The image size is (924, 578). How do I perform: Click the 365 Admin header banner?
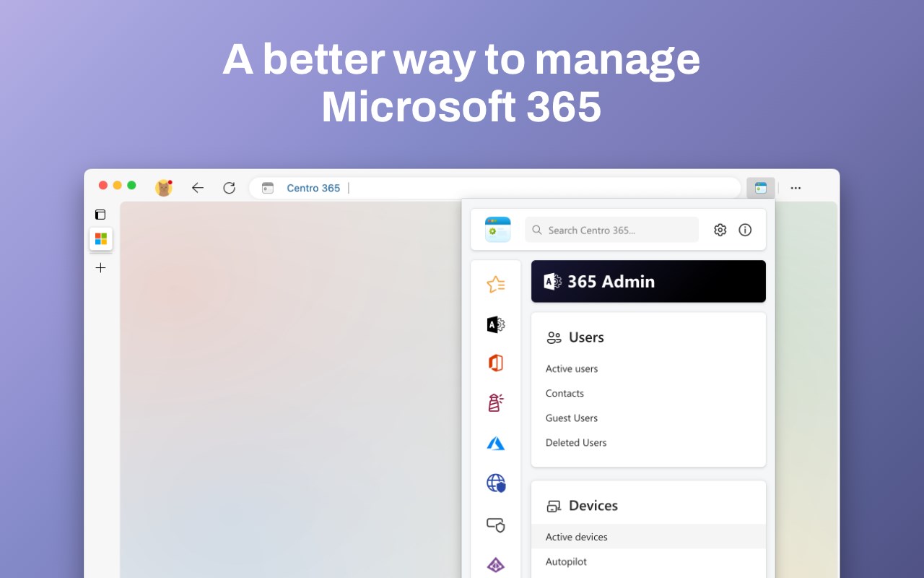[648, 281]
